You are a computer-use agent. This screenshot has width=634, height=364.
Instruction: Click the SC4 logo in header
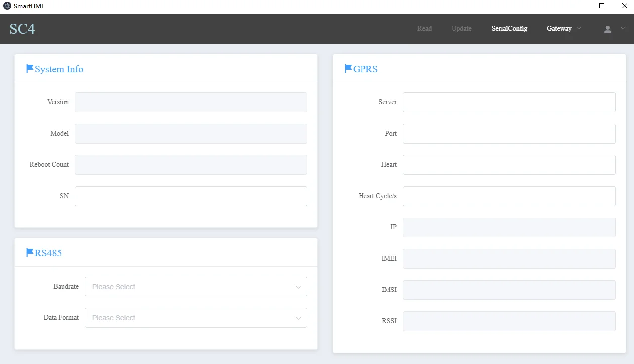[x=22, y=29]
